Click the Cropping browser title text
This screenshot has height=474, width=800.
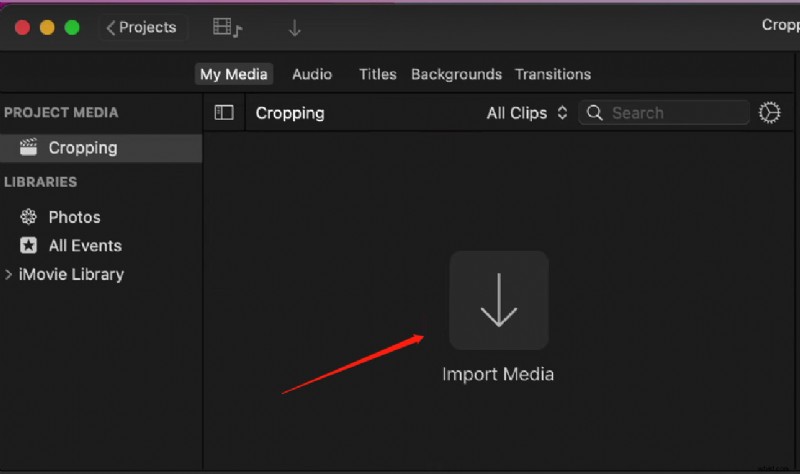coord(290,113)
